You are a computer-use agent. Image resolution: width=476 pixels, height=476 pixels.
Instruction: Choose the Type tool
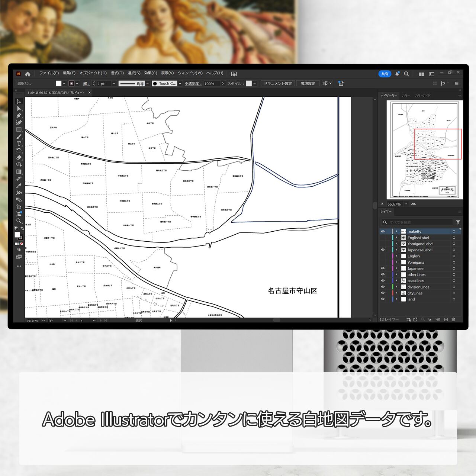point(19,144)
